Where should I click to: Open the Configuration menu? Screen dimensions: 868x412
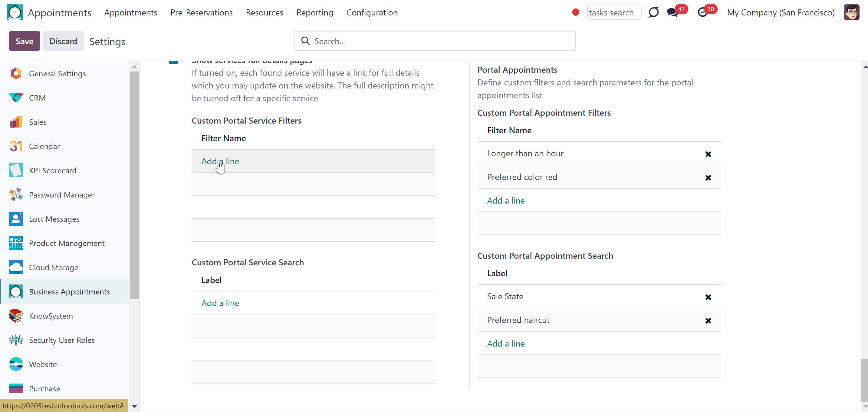click(372, 12)
